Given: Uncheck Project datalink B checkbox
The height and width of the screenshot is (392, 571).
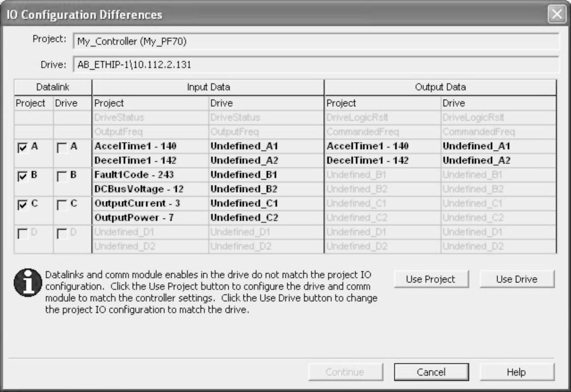Looking at the screenshot, I should click(x=23, y=176).
